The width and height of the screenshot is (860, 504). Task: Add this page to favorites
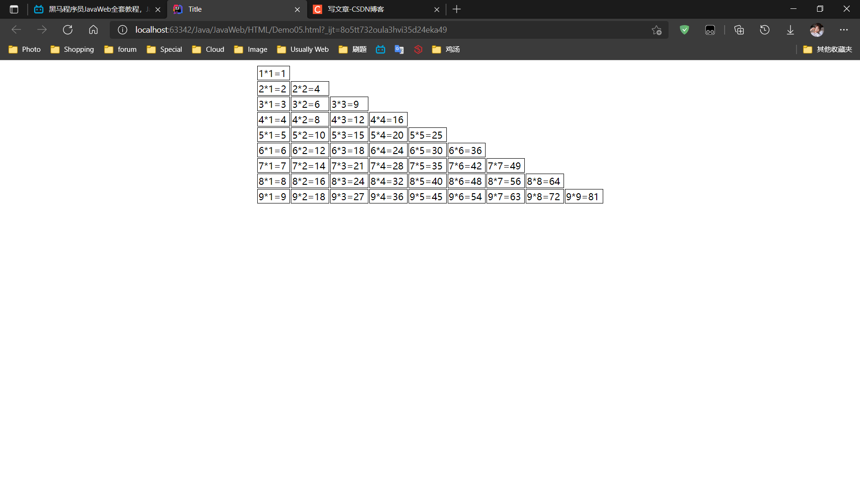pyautogui.click(x=656, y=30)
